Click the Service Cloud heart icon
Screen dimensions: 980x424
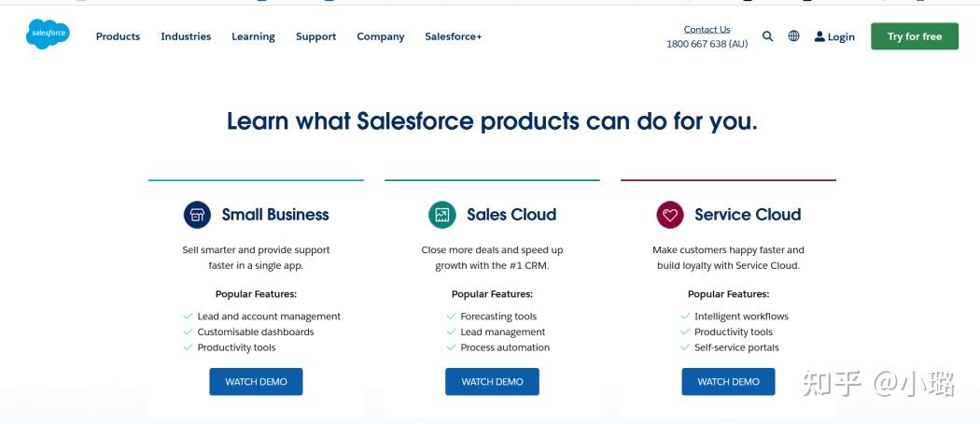click(x=670, y=215)
